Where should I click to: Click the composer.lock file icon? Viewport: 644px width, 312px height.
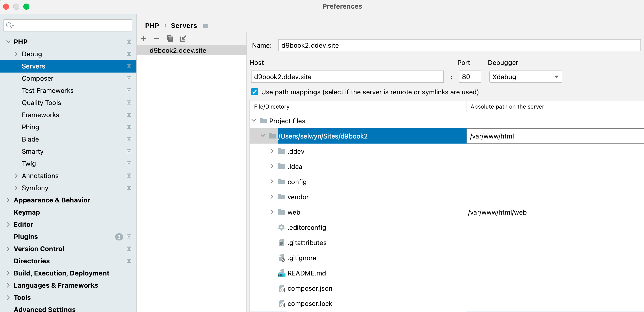pos(282,304)
